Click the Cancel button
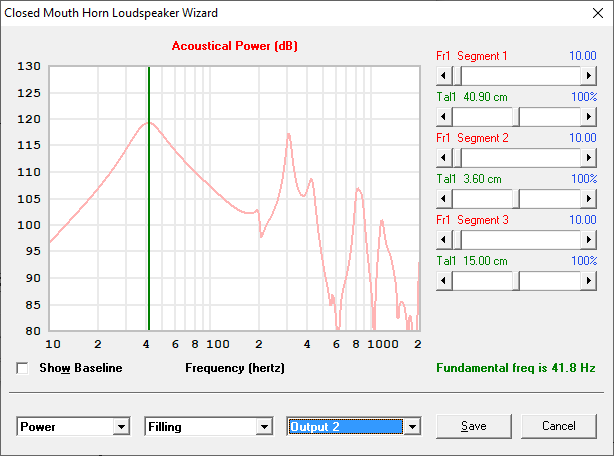Image resolution: width=614 pixels, height=456 pixels. click(x=559, y=426)
